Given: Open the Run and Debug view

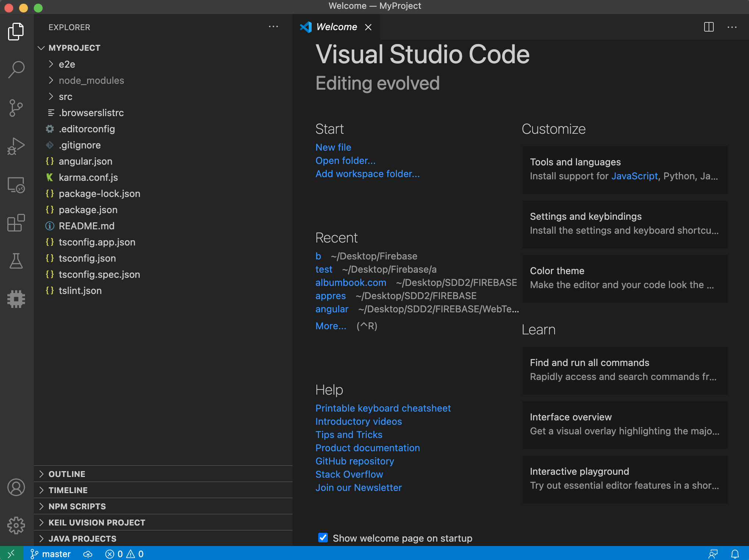Looking at the screenshot, I should click(16, 146).
